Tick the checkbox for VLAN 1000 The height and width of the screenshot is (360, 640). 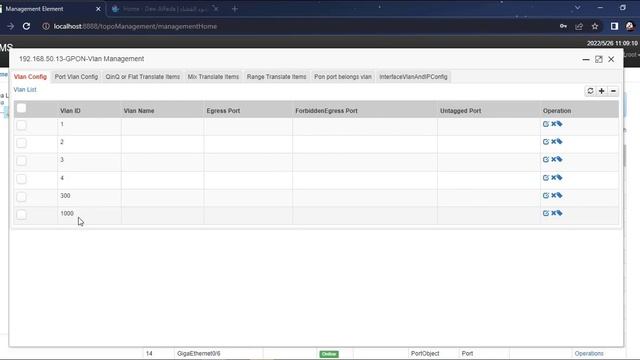pos(21,214)
